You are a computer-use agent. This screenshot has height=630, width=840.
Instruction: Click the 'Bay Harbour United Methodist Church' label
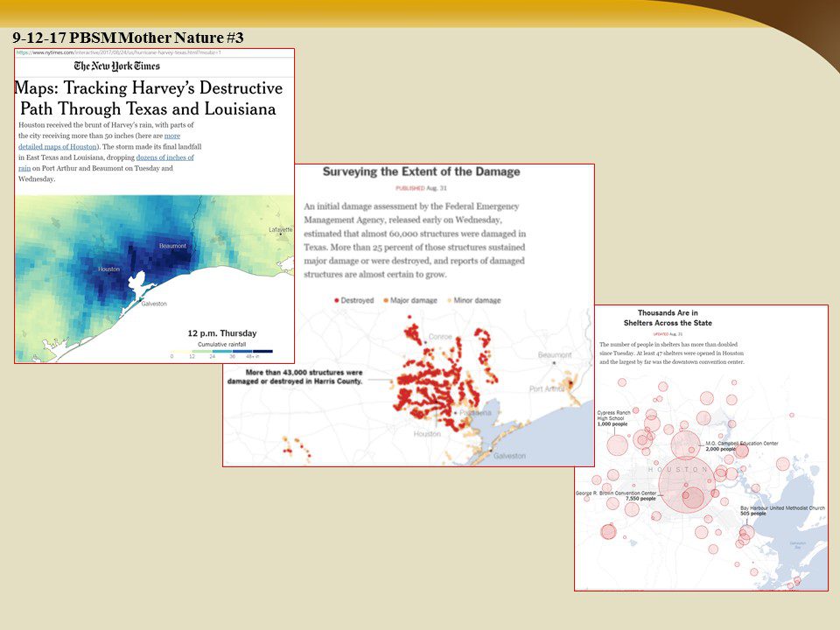click(782, 510)
